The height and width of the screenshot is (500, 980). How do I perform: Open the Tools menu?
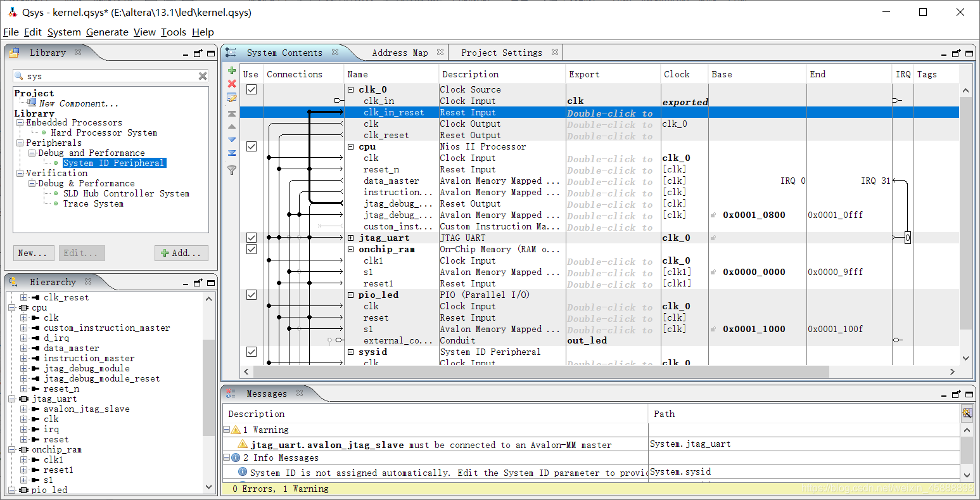pos(173,32)
